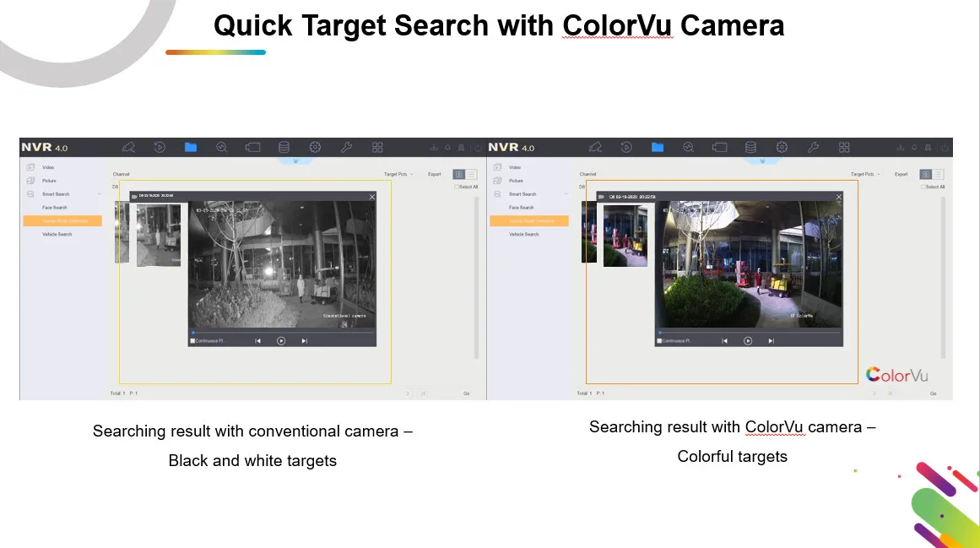Skip to next clip in ColorVu player
Screen dimensions: 980x548
pos(772,341)
